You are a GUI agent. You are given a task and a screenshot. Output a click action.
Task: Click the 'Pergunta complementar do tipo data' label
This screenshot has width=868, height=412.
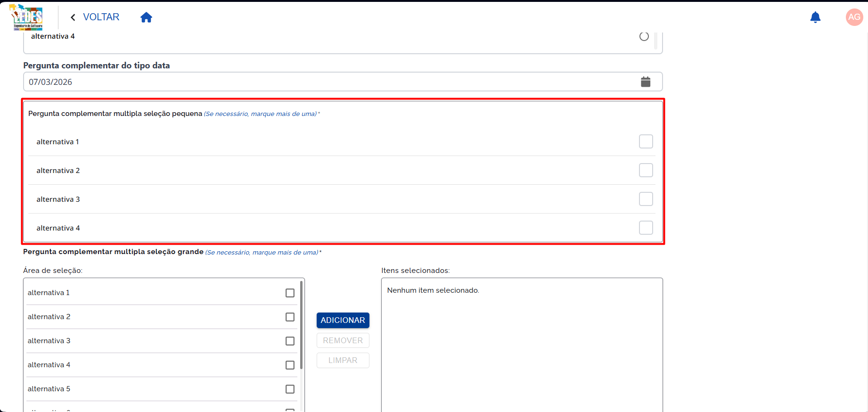pyautogui.click(x=97, y=66)
